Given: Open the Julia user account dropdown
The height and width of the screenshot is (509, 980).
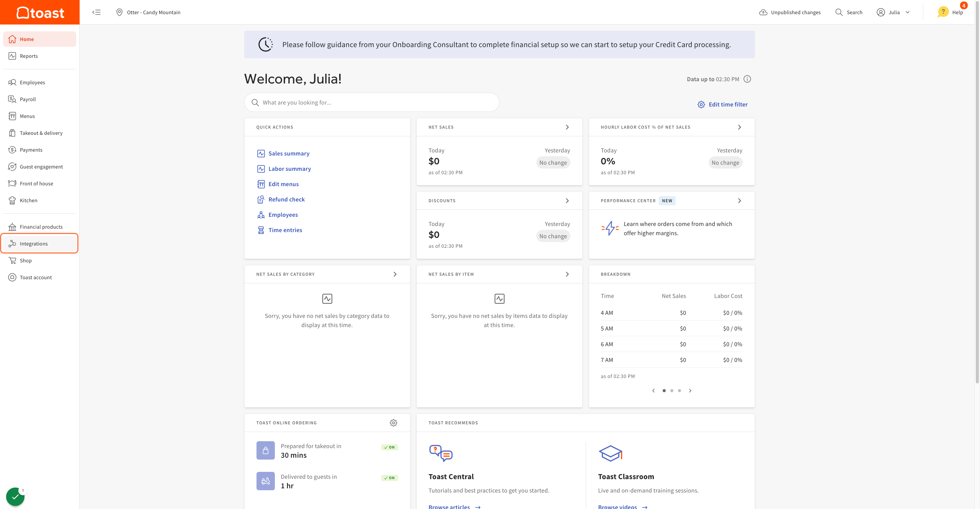Looking at the screenshot, I should pyautogui.click(x=893, y=12).
